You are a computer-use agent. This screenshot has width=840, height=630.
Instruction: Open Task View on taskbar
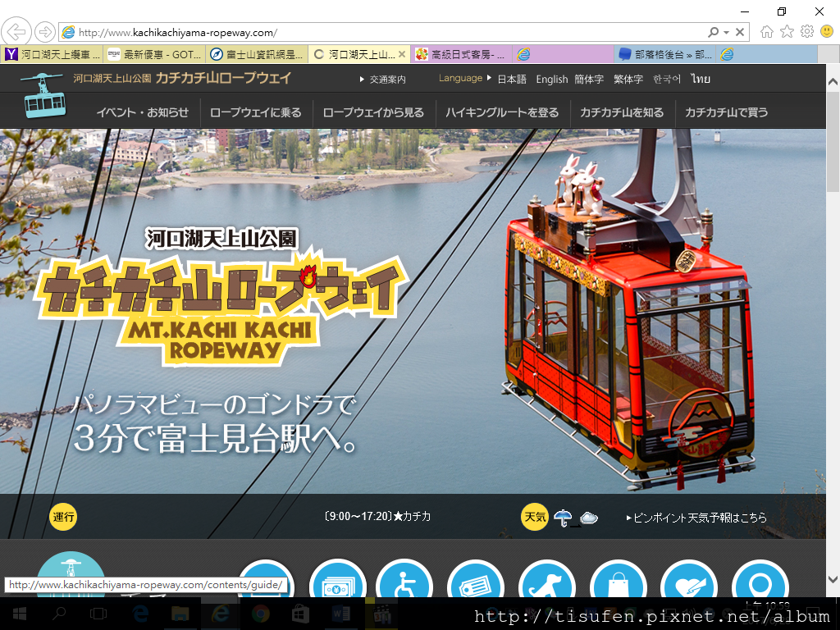tap(98, 614)
